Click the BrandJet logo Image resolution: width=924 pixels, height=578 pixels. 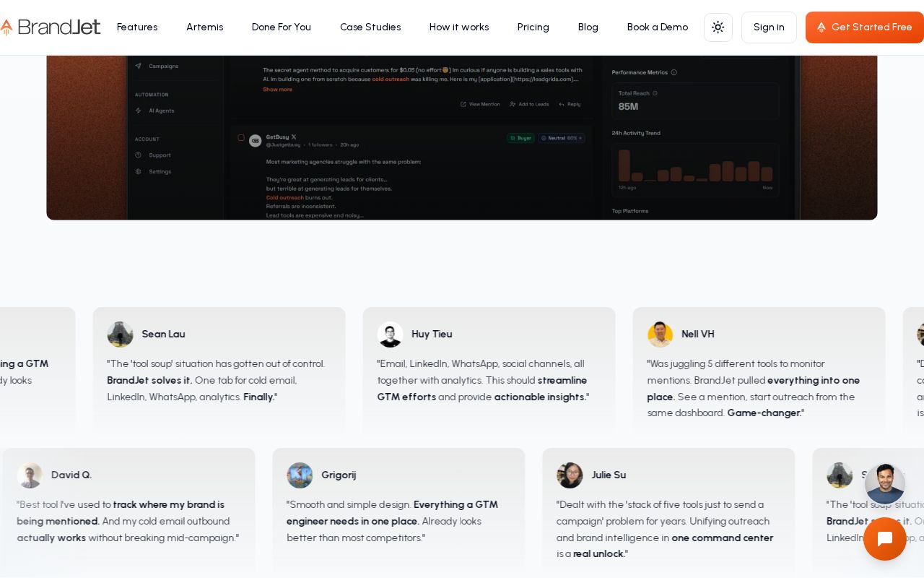[51, 27]
